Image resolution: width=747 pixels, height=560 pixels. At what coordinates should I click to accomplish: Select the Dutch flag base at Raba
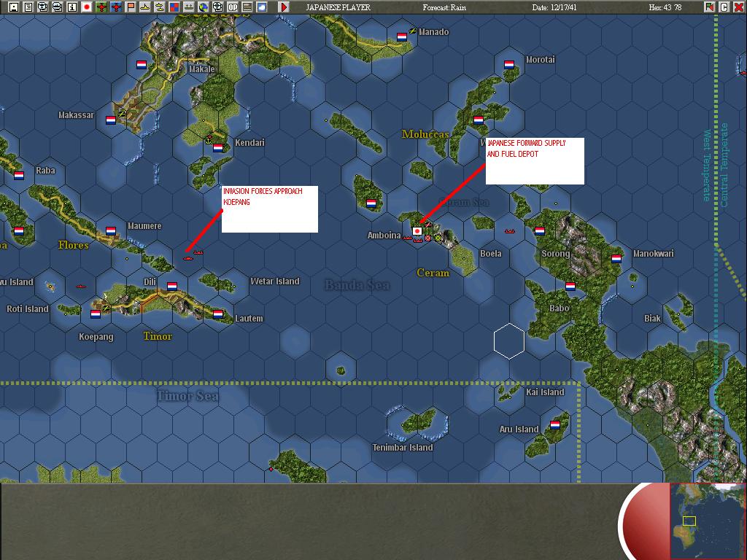(x=19, y=176)
